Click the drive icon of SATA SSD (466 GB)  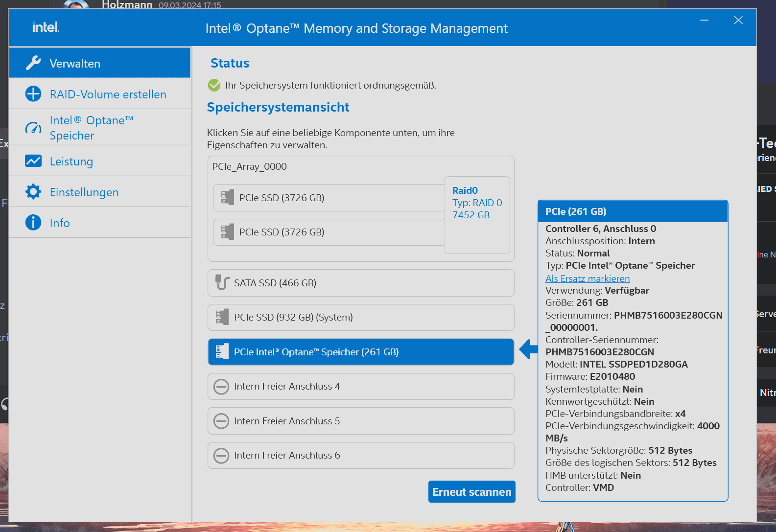222,282
